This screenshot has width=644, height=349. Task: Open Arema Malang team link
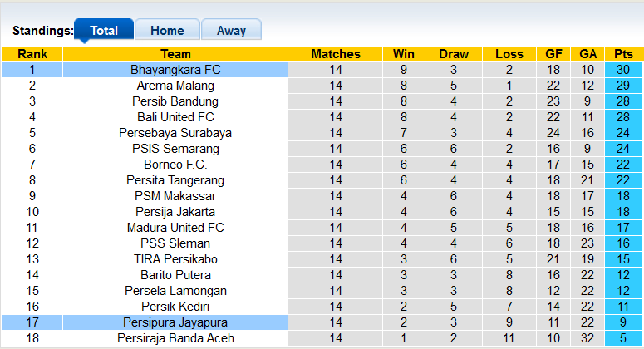175,86
